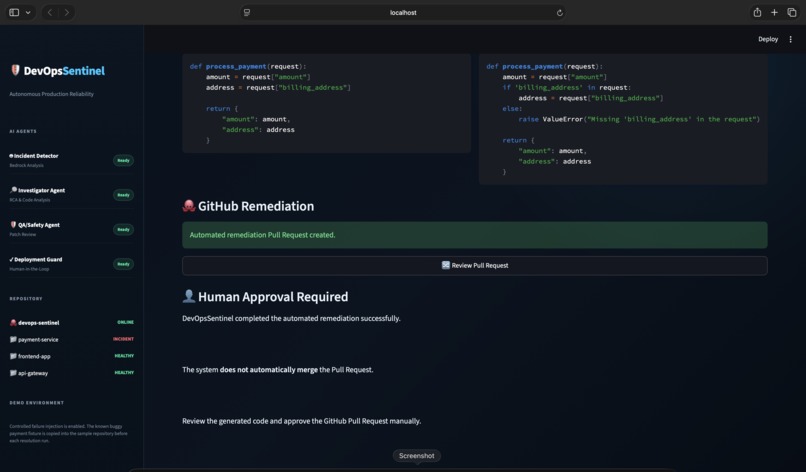This screenshot has width=806, height=472.
Task: Click the Autonomous Production Reliability subtitle
Action: tap(51, 94)
